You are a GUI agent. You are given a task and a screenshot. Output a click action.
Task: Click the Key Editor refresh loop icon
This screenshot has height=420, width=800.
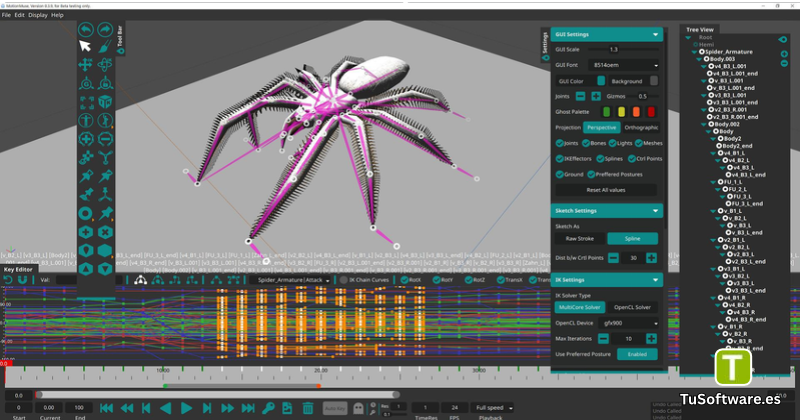tap(8, 280)
